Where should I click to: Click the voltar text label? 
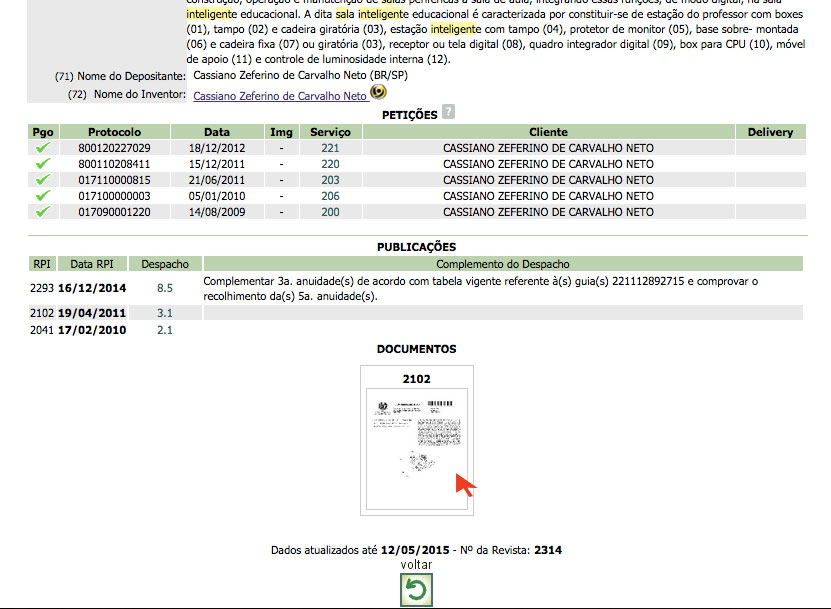pos(416,565)
